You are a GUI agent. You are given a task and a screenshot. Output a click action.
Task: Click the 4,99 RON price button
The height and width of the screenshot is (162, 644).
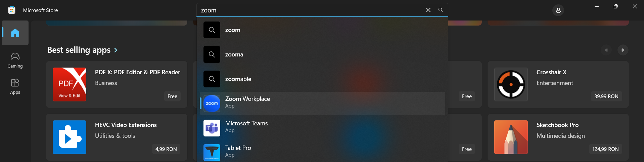pyautogui.click(x=166, y=149)
